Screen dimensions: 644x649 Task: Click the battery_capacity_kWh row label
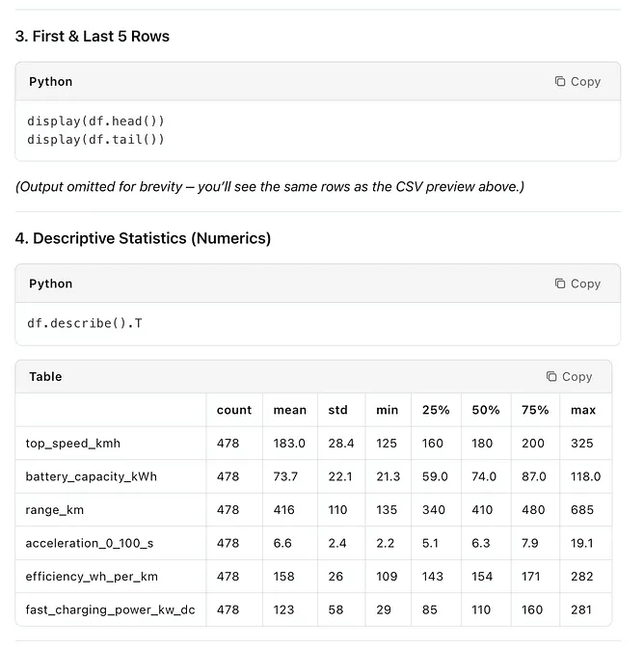click(91, 476)
